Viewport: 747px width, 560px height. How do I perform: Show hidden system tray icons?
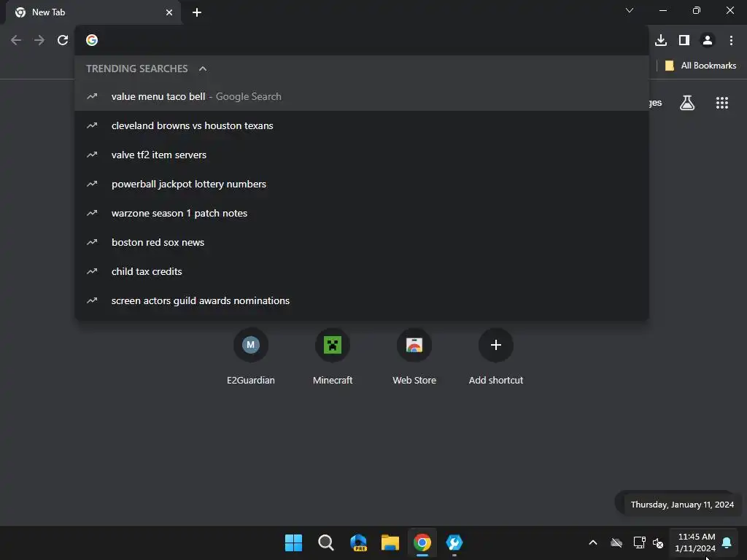coord(593,542)
